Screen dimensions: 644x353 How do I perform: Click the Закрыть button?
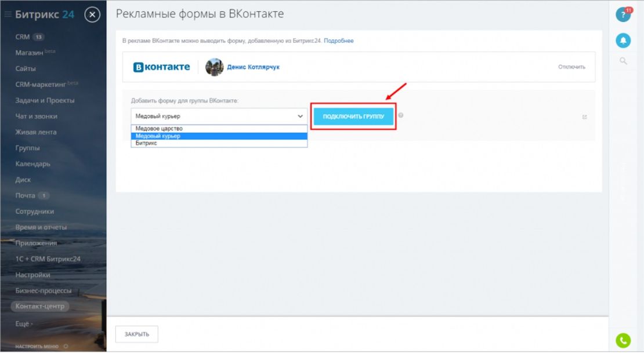click(x=137, y=334)
